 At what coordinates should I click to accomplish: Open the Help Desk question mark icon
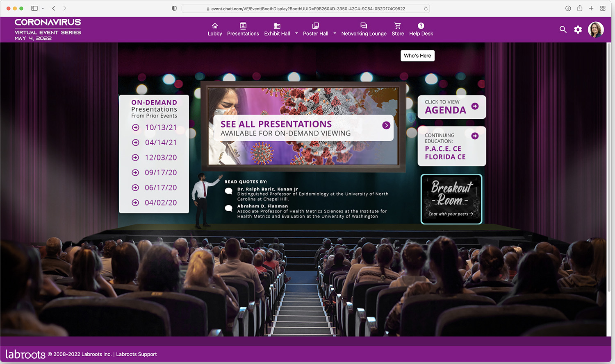(x=421, y=26)
